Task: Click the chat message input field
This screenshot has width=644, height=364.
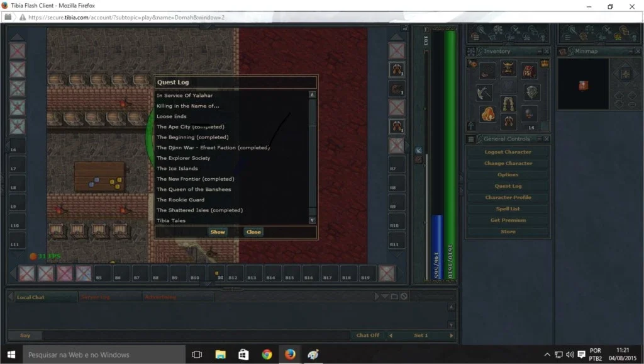Action: coord(196,336)
